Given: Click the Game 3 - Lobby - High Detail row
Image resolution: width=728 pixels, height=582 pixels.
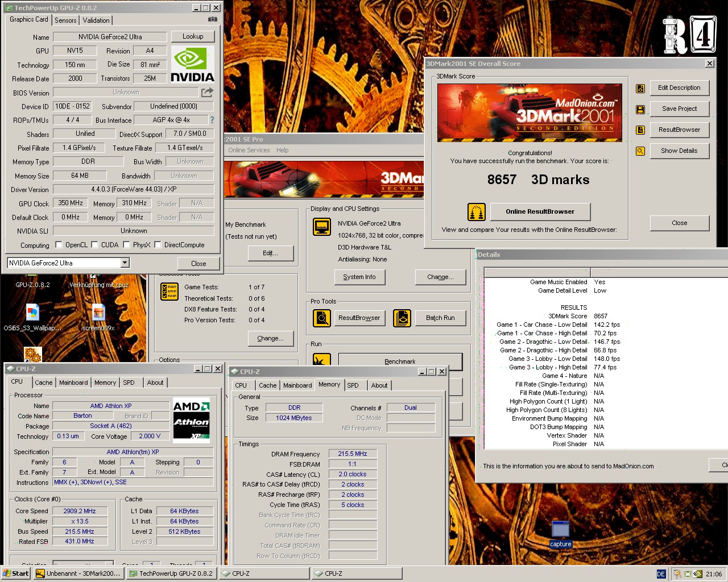Looking at the screenshot, I should (557, 367).
